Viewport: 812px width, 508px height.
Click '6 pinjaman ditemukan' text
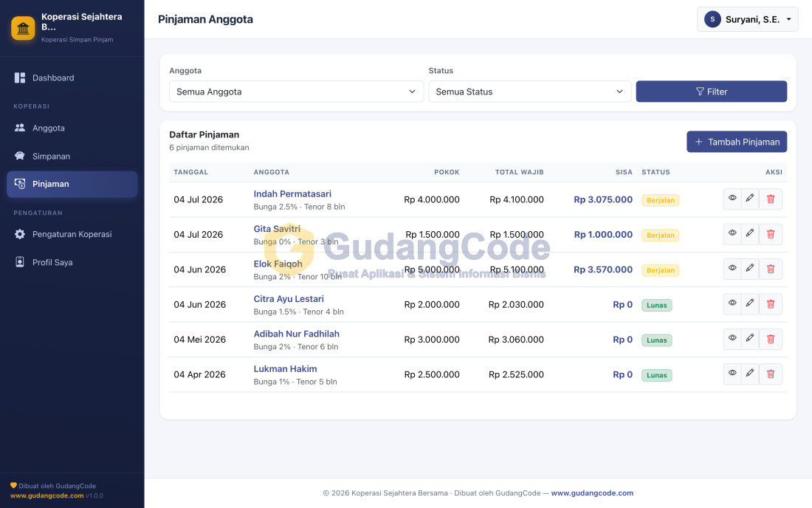[209, 148]
